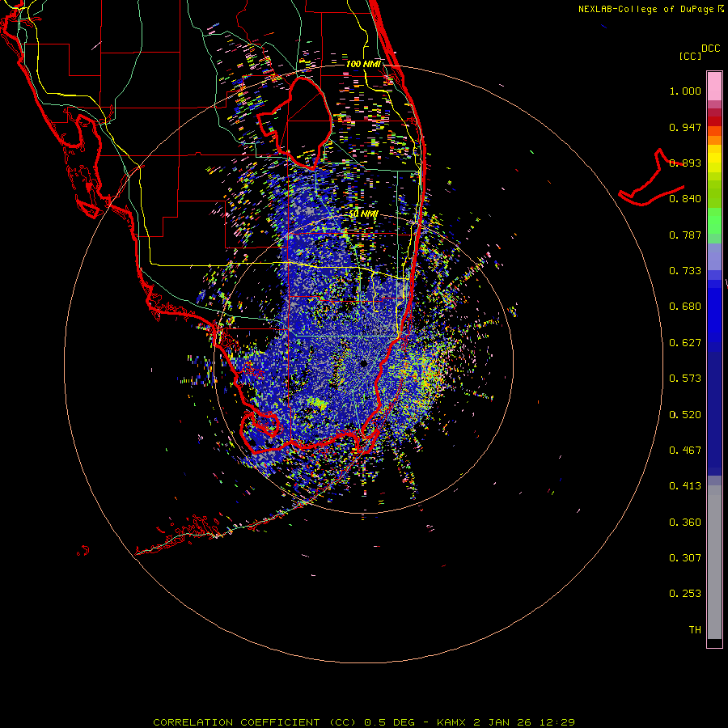728x728 pixels.
Task: Click the 12:29 timestamp in the caption
Action: point(557,722)
